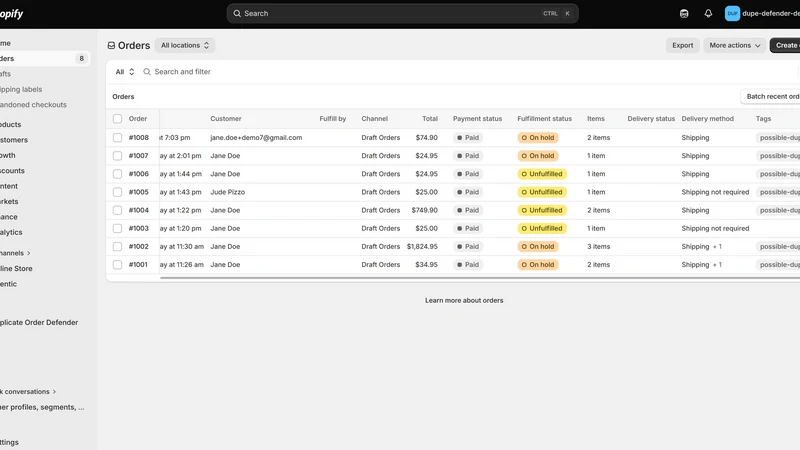Click the horizontal scrollbar under the orders table
Image resolution: width=800 pixels, height=450 pixels.
pyautogui.click(x=480, y=278)
